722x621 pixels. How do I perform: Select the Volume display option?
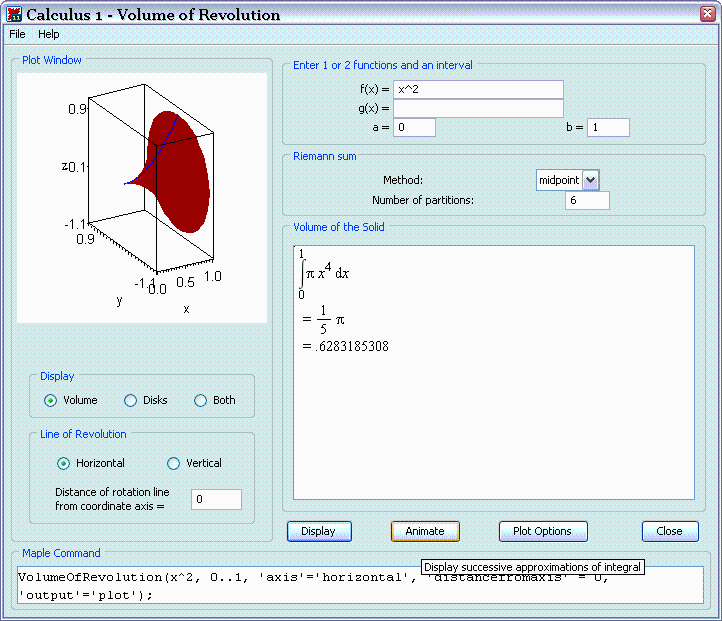coord(51,400)
